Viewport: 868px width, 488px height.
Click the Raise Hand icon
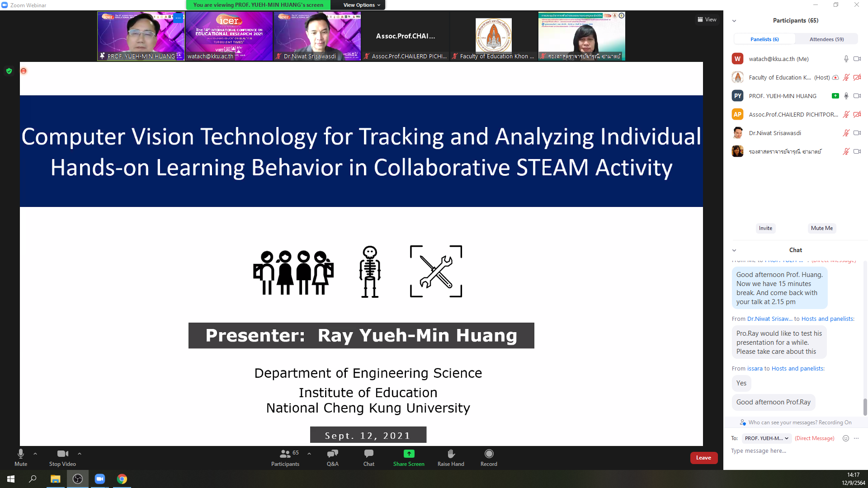[x=451, y=454]
